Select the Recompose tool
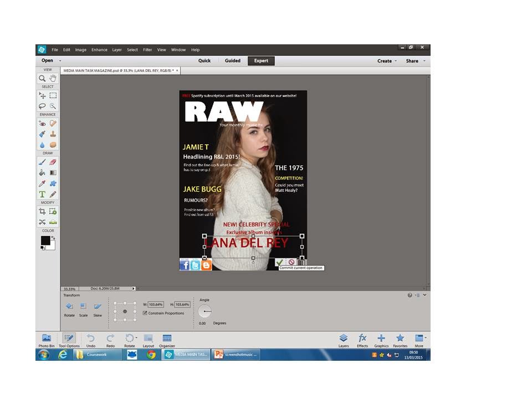 coord(53,211)
